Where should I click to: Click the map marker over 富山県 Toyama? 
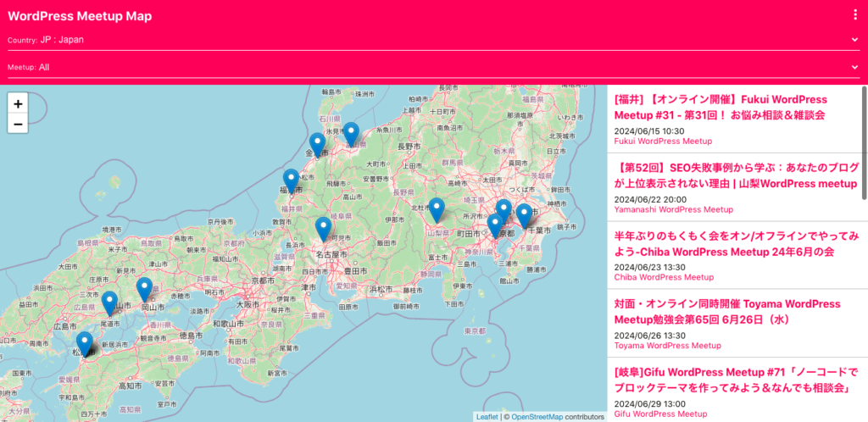click(x=351, y=135)
